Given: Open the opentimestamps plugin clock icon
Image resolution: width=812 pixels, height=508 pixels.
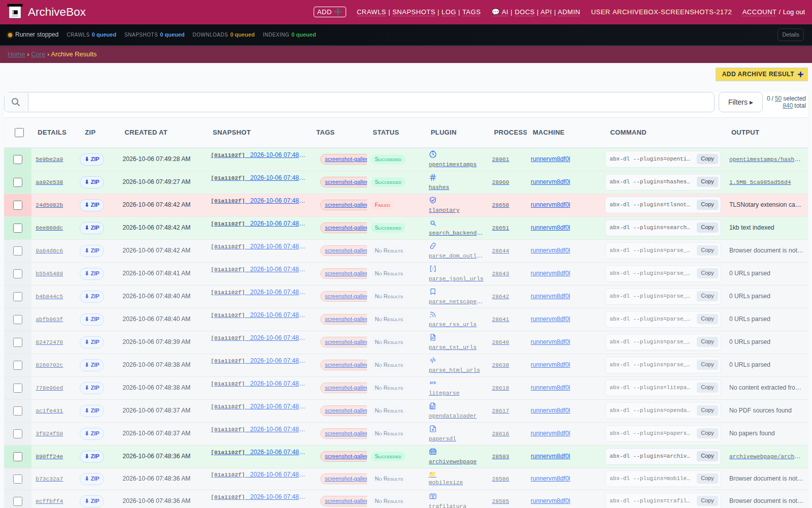Looking at the screenshot, I should [x=433, y=154].
